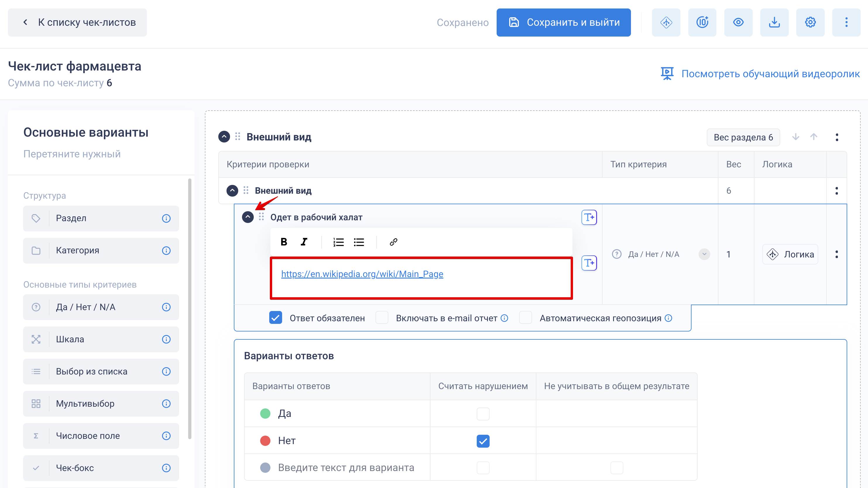This screenshot has height=488, width=868.
Task: Enable Включать в e-mail отчет checkbox
Action: click(382, 318)
